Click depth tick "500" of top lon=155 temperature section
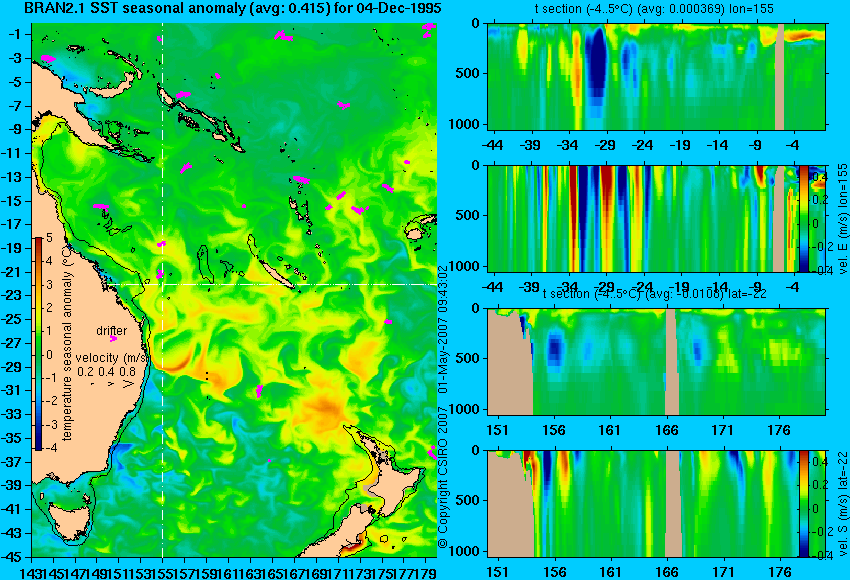 [x=468, y=73]
